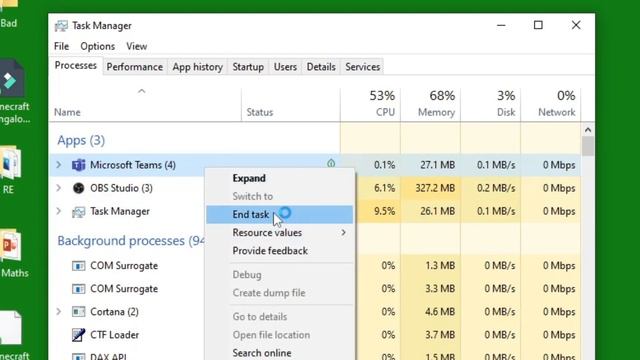The image size is (640, 360).
Task: Click the CTF Loader pen icon
Action: click(78, 335)
